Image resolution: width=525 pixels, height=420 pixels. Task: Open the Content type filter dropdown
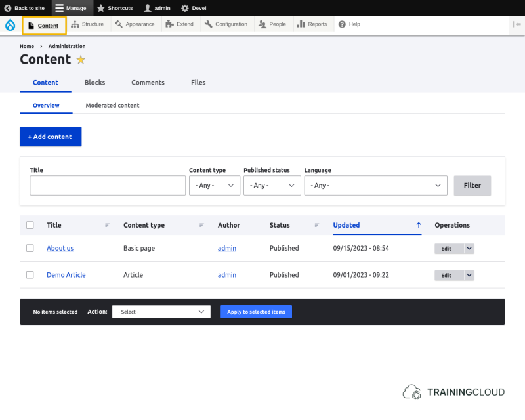tap(215, 186)
